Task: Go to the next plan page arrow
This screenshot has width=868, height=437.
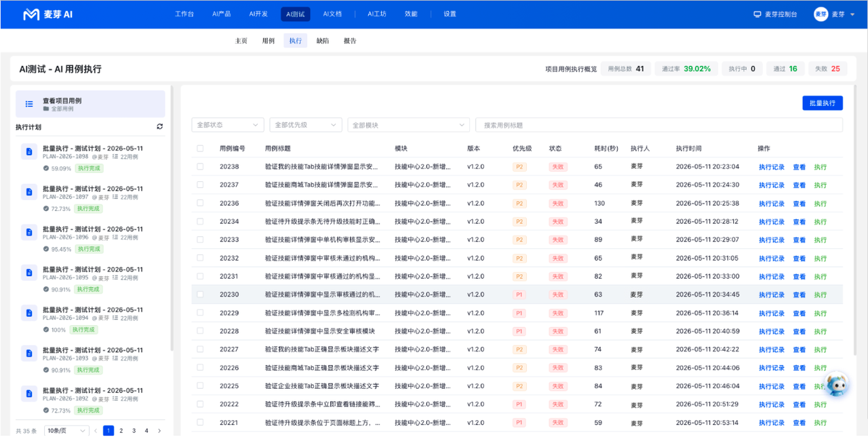Action: point(159,431)
